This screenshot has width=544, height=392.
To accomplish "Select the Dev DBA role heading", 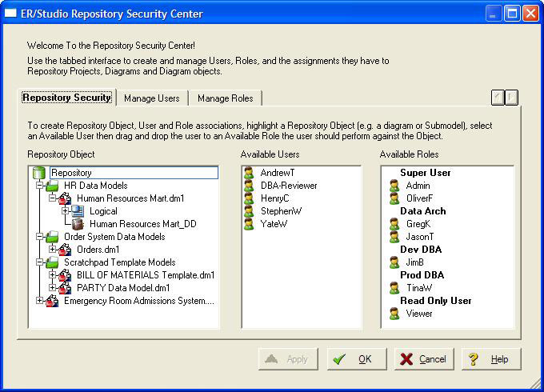I will [421, 250].
